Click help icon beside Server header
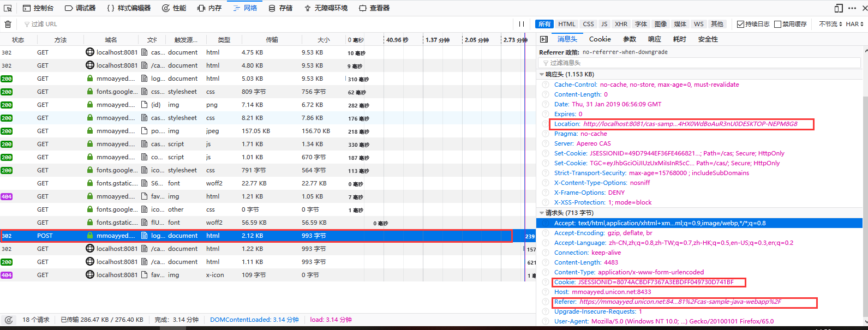Viewport: 868px width, 330px height. [545, 143]
